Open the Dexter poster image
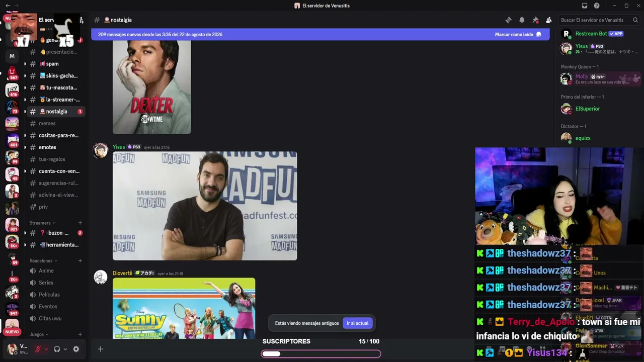 (151, 87)
